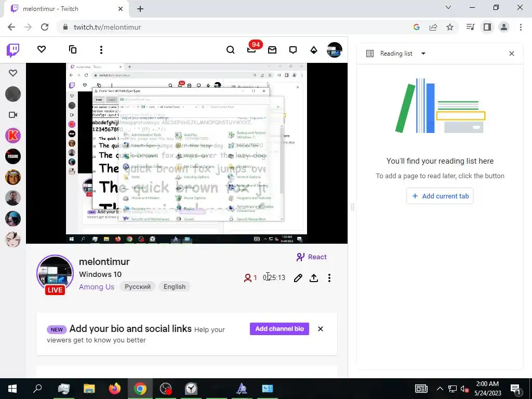Click the English language tag
This screenshot has height=399, width=532.
175,287
